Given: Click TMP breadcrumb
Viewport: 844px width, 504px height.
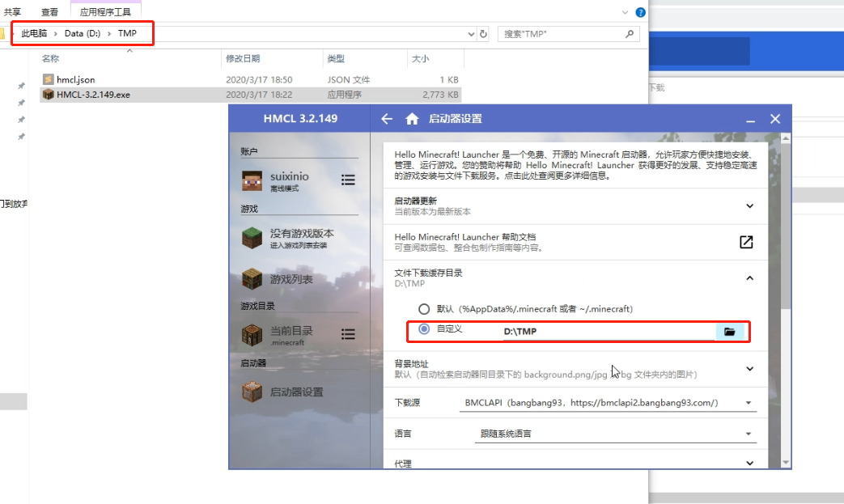Looking at the screenshot, I should coord(128,33).
